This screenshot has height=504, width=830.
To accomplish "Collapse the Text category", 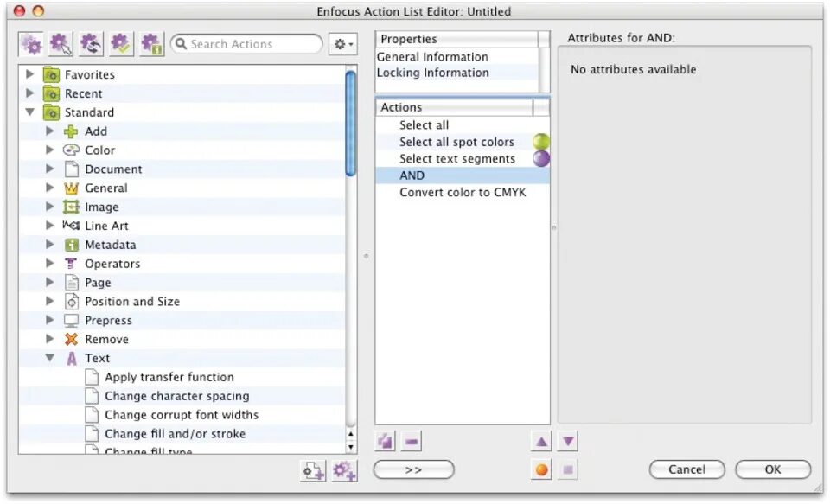I will (x=50, y=358).
